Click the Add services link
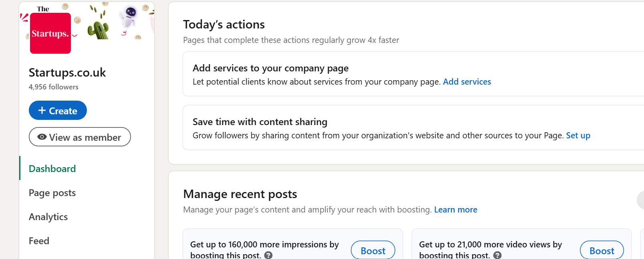Image resolution: width=644 pixels, height=259 pixels. point(467,82)
